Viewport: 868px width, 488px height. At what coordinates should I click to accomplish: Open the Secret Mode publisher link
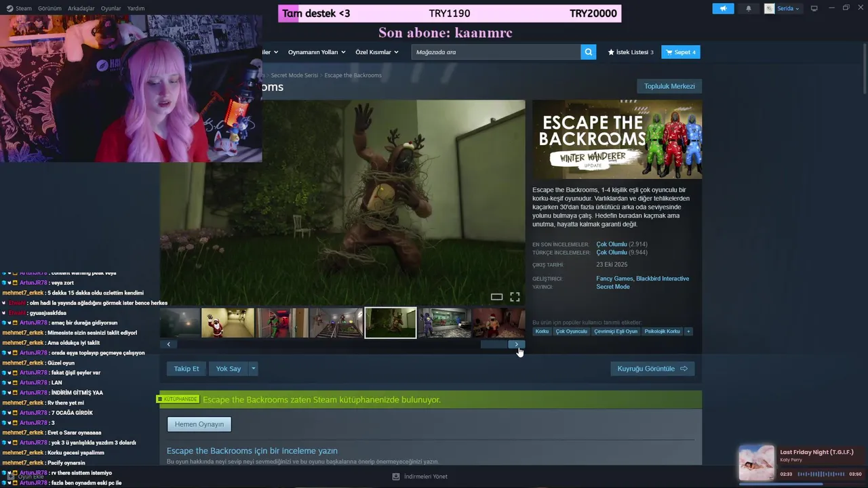(613, 287)
